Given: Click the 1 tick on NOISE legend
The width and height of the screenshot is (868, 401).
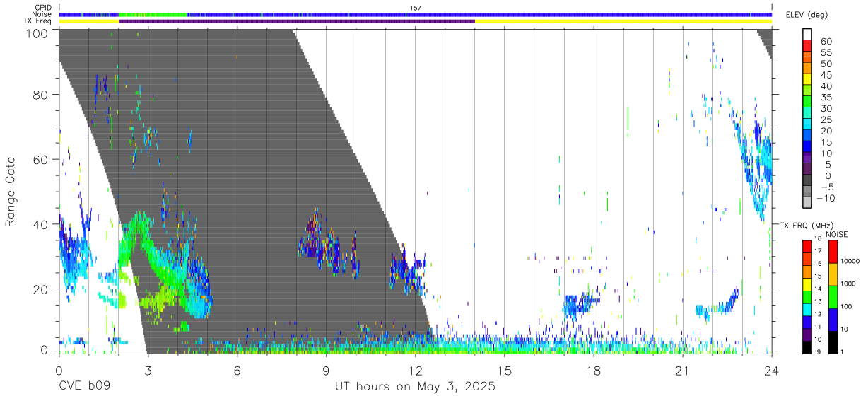Looking at the screenshot, I should [x=841, y=351].
